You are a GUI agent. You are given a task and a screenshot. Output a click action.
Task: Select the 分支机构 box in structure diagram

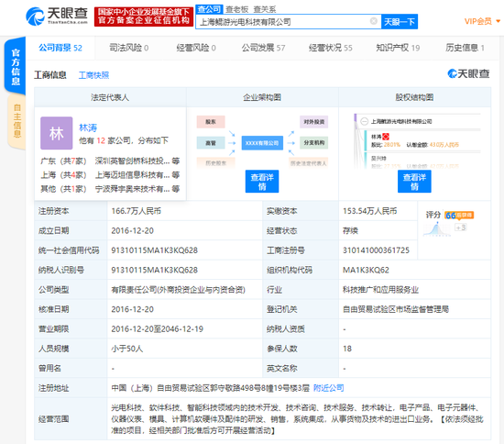pos(313,142)
